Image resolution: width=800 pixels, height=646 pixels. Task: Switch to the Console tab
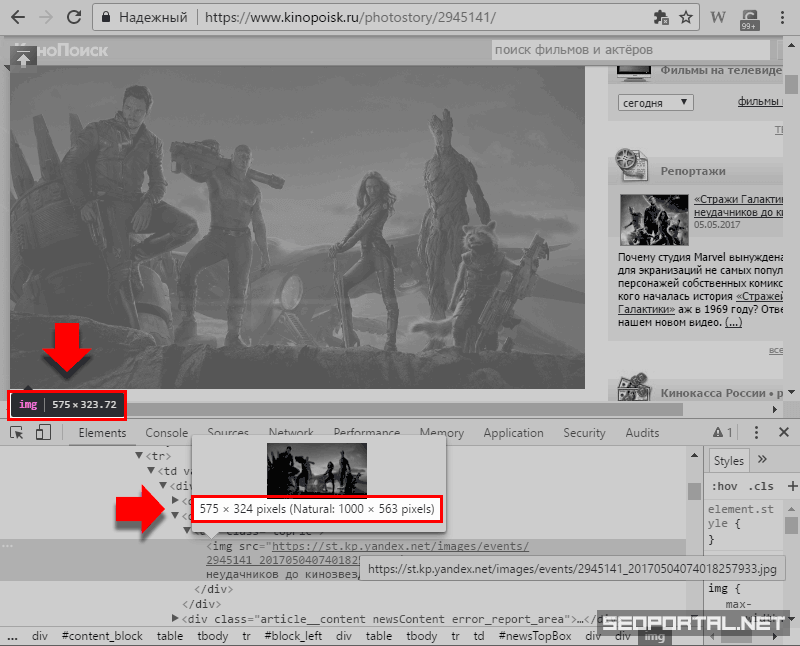(x=166, y=433)
